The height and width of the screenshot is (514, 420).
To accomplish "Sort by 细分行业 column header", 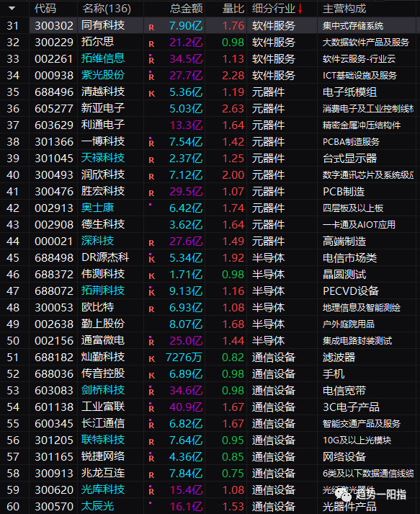I will pyautogui.click(x=274, y=9).
